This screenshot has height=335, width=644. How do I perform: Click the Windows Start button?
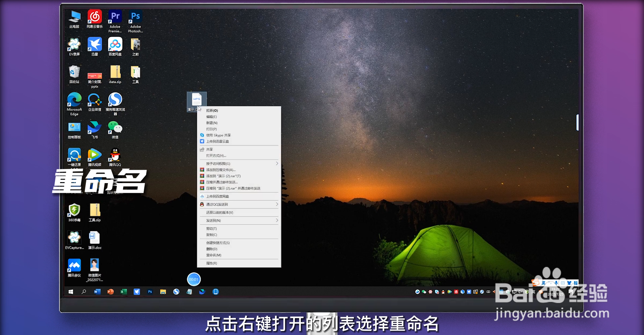pyautogui.click(x=71, y=292)
